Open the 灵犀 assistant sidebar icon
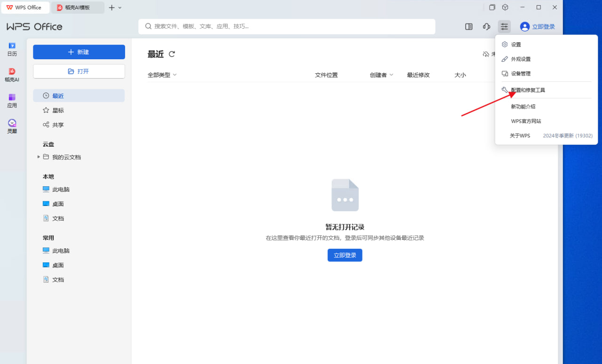This screenshot has height=364, width=602. pyautogui.click(x=12, y=126)
